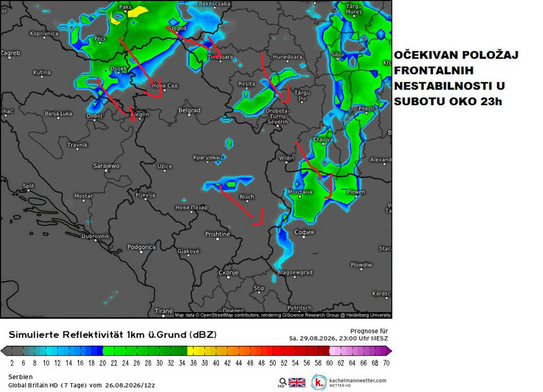
Task: Click the HD magnifier icon
Action: point(282,383)
